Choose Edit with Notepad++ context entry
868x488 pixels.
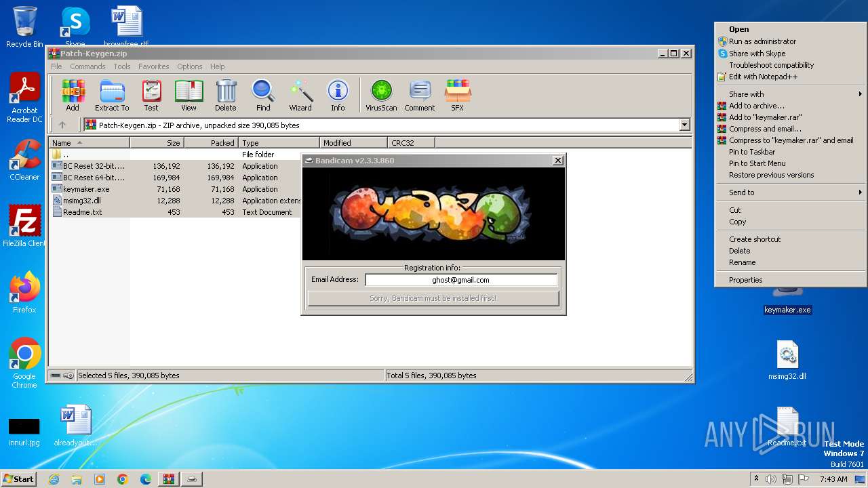point(791,77)
